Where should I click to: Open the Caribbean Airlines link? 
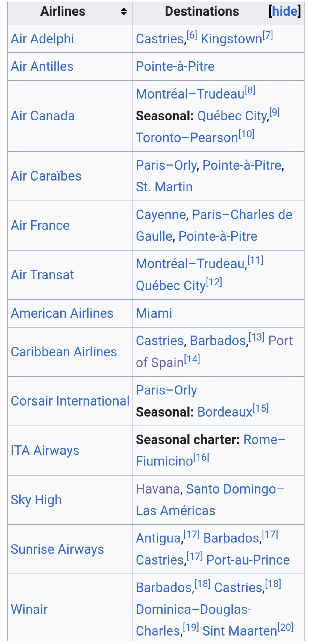point(64,352)
